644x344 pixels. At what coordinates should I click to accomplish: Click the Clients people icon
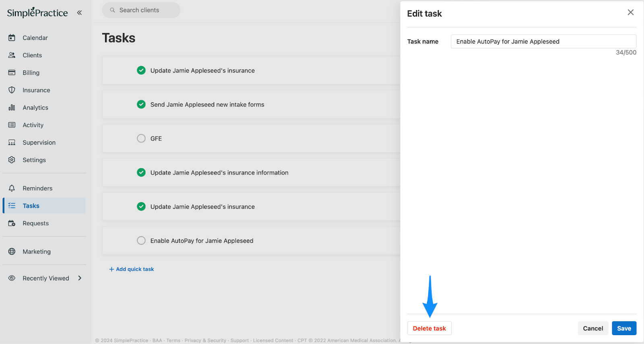coord(12,55)
